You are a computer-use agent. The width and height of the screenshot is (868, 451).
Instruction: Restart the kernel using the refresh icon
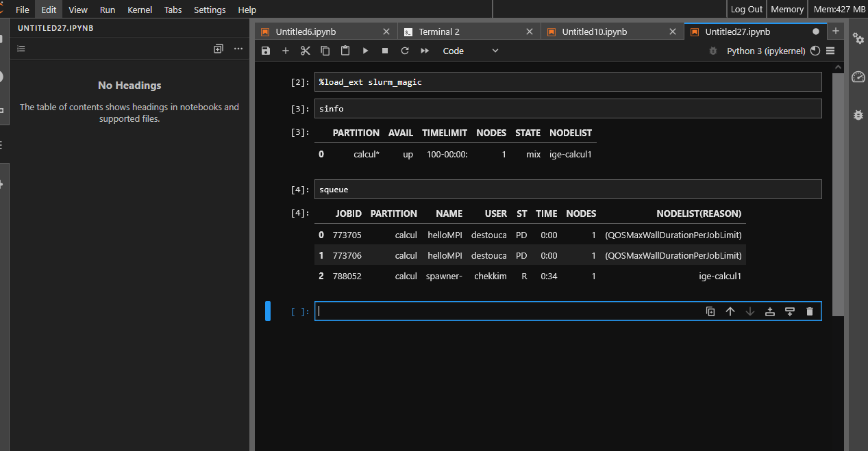[x=405, y=51]
